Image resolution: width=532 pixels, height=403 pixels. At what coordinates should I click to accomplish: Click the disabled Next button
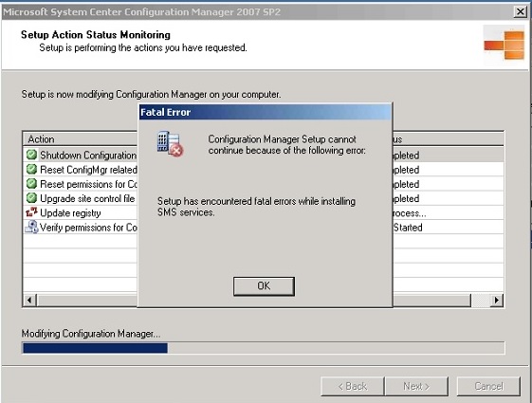point(416,386)
